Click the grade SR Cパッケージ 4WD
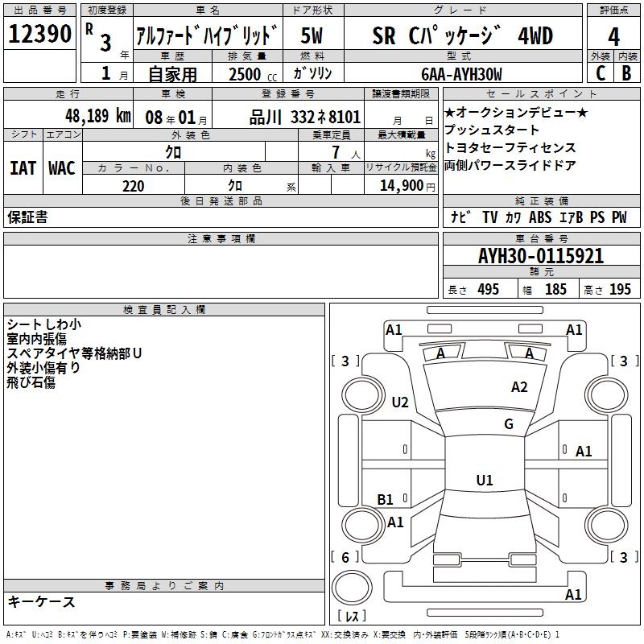 462,36
